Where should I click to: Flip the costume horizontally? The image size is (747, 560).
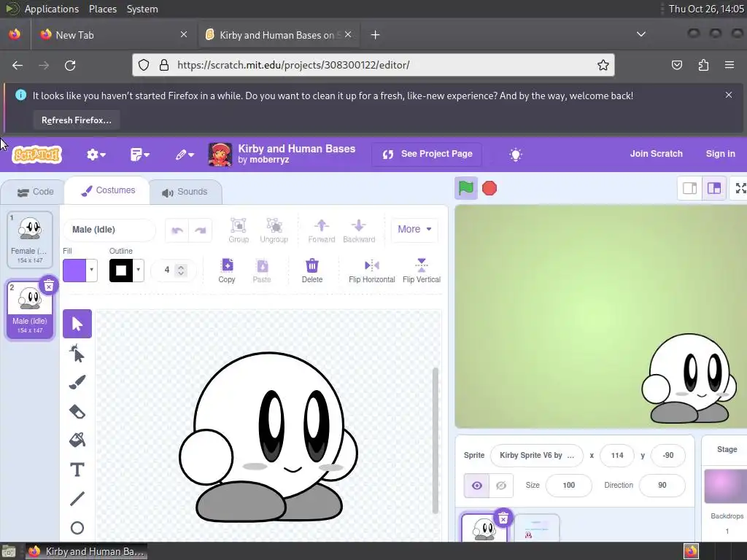pyautogui.click(x=371, y=270)
